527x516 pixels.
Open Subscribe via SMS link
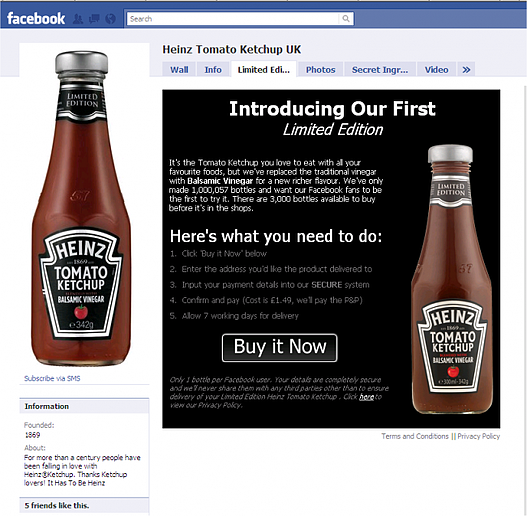point(52,378)
